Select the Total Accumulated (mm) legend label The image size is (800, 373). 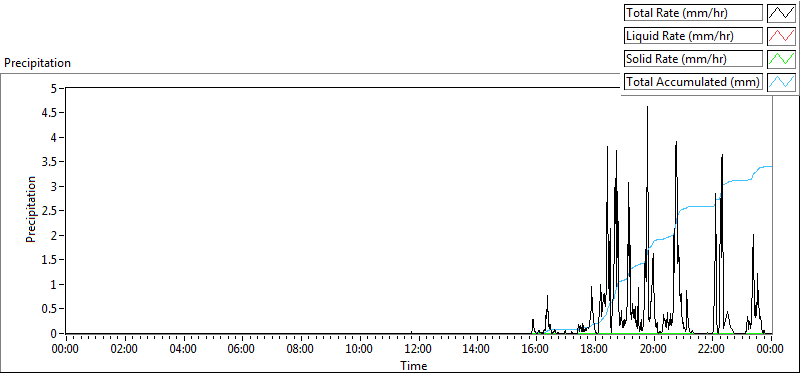click(x=693, y=82)
